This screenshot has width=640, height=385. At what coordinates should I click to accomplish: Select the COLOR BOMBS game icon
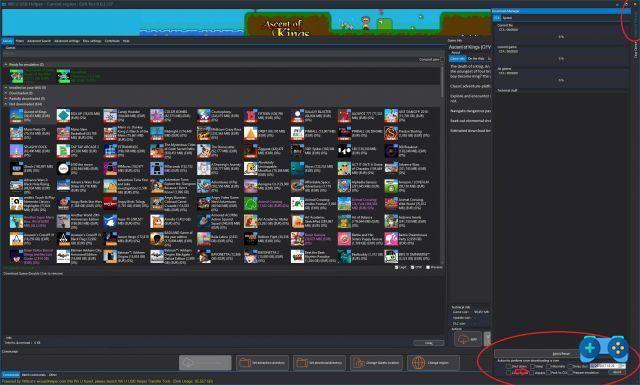(157, 116)
